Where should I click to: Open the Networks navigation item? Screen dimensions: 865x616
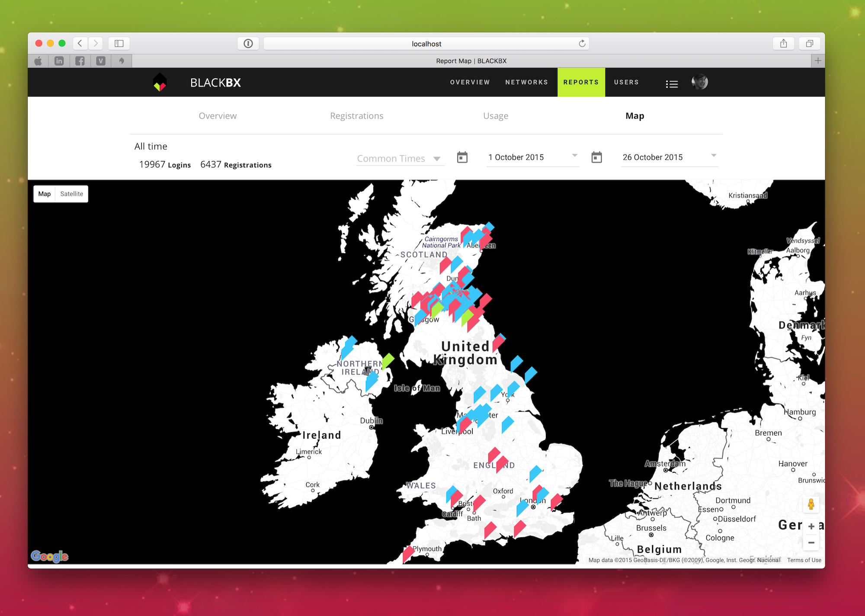[526, 82]
